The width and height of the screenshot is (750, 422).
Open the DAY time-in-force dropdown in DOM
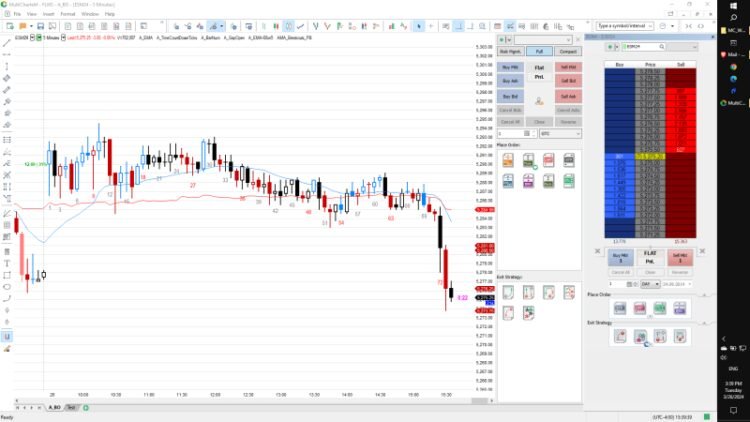pyautogui.click(x=650, y=284)
